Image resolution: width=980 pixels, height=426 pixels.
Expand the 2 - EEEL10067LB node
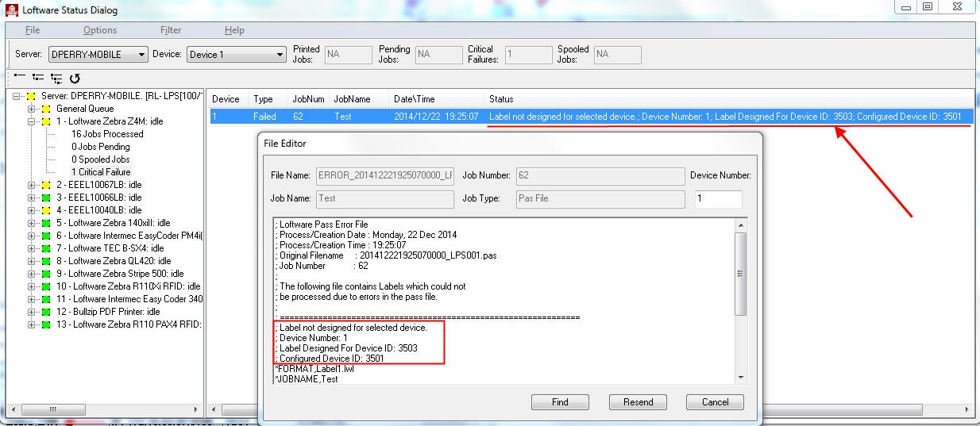point(32,185)
